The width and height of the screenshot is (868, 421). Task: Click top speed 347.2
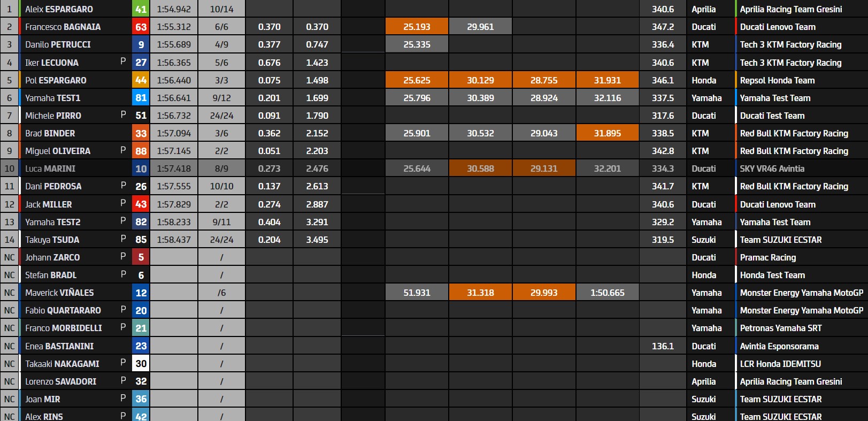(663, 27)
